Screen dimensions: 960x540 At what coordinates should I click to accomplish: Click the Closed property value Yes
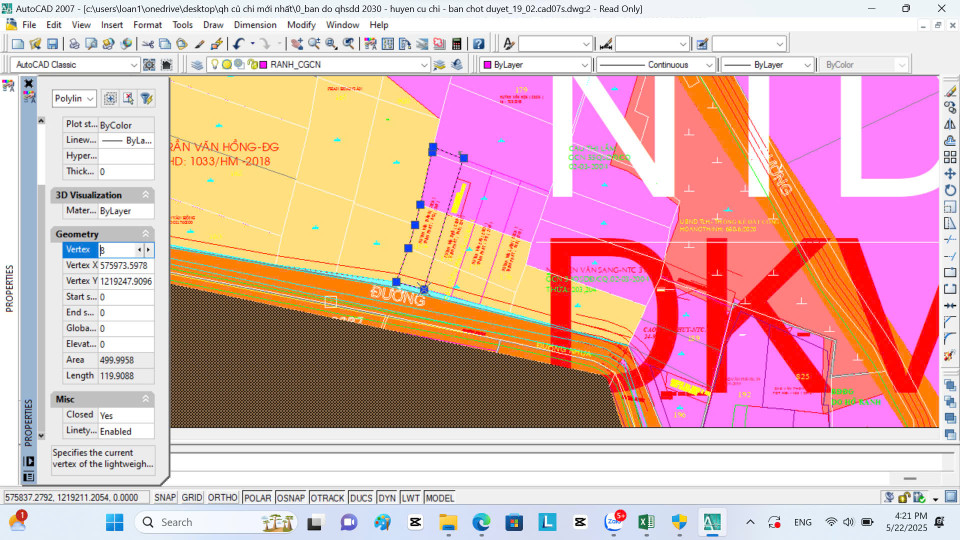click(x=126, y=415)
